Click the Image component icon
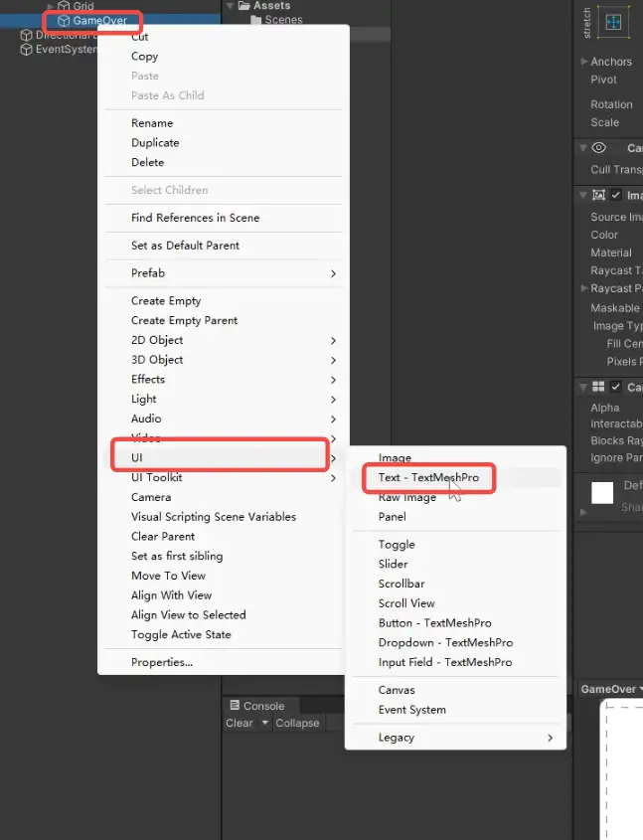The image size is (643, 840). click(598, 195)
